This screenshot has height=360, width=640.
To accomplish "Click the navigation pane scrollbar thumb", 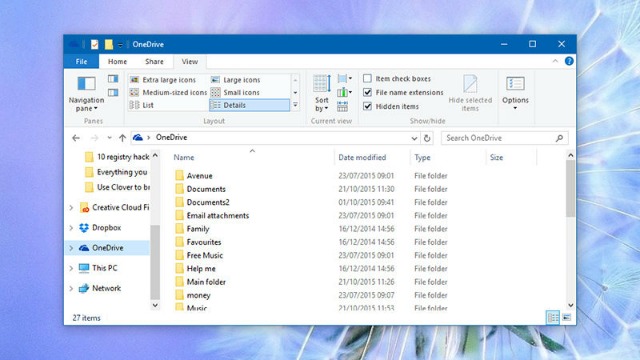I will (155, 262).
